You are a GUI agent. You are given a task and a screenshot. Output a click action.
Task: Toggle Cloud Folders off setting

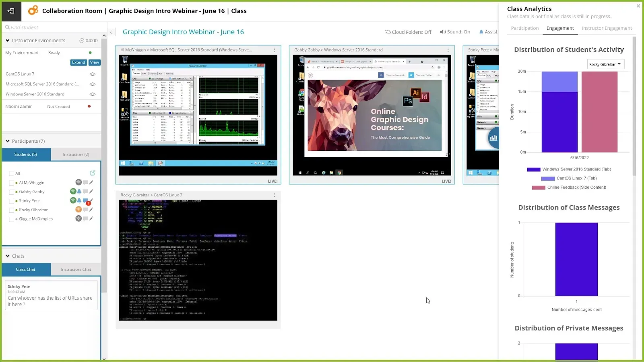408,32
